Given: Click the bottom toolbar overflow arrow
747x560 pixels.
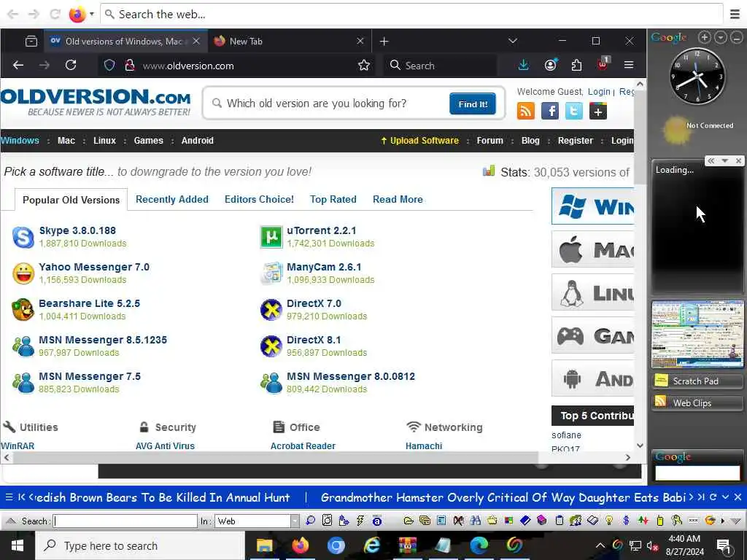Looking at the screenshot, I should [723, 521].
